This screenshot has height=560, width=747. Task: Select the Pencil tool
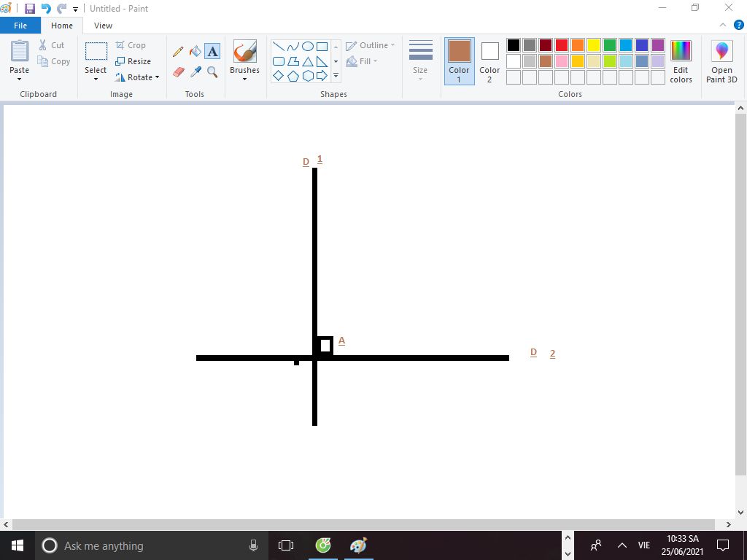178,52
